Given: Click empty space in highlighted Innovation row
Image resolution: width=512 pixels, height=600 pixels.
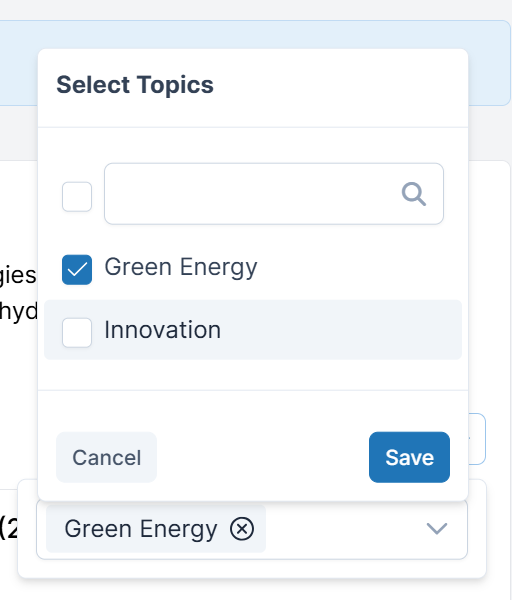Looking at the screenshot, I should point(341,330).
